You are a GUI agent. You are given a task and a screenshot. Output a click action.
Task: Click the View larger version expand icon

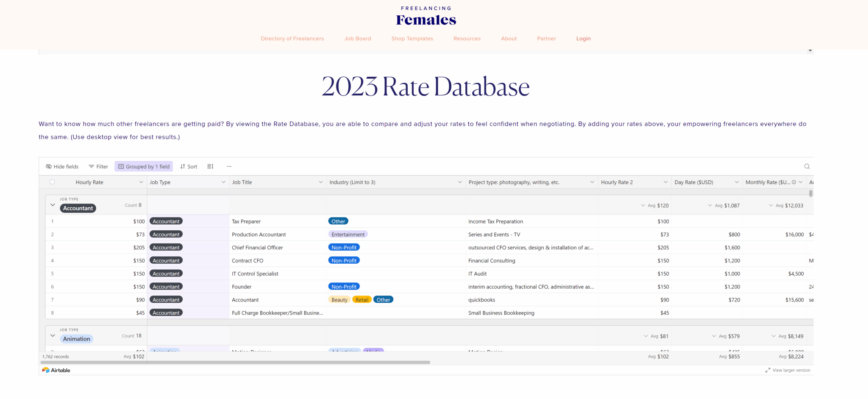(768, 370)
